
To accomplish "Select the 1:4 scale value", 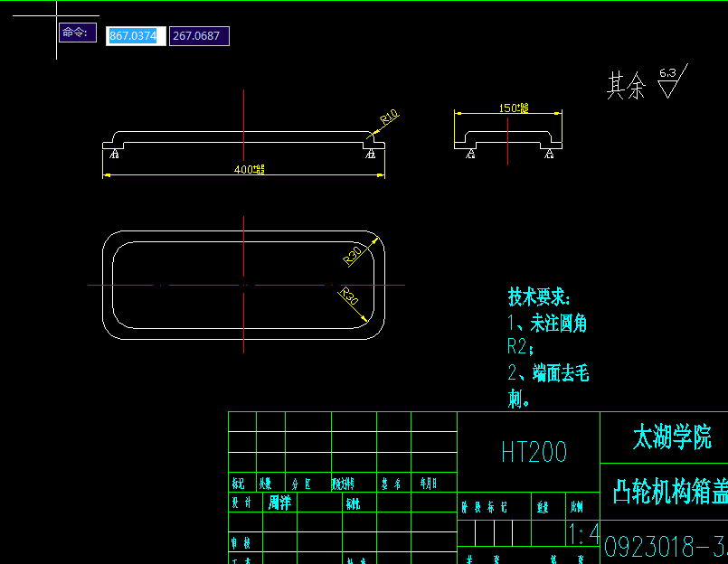I will (584, 534).
